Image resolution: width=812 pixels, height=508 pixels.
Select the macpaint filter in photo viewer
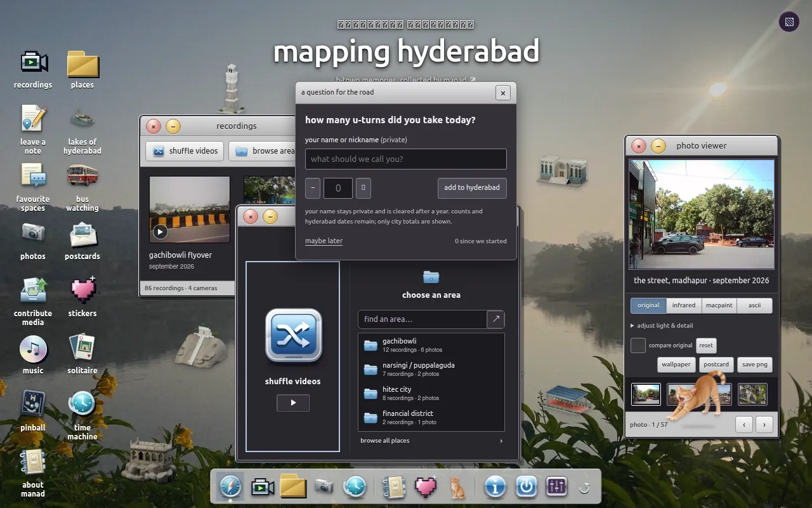[x=719, y=305]
